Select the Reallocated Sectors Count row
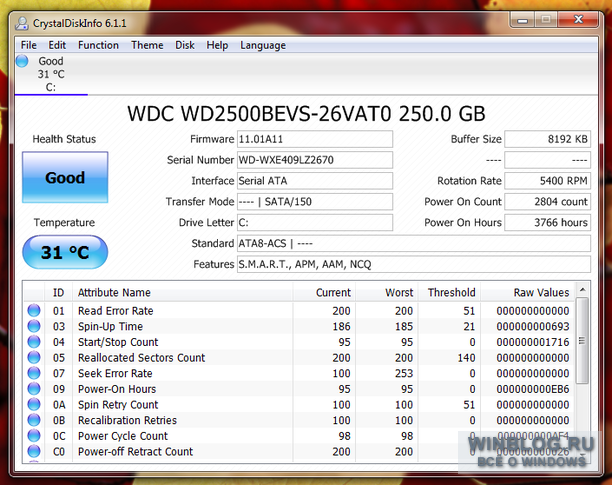This screenshot has width=612, height=485. pyautogui.click(x=299, y=357)
